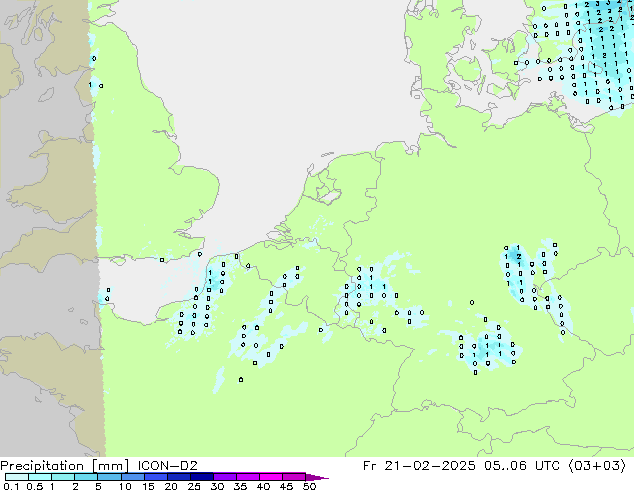Click the date text "Fr 21-02-2025"
634x490 pixels.
[x=419, y=466]
